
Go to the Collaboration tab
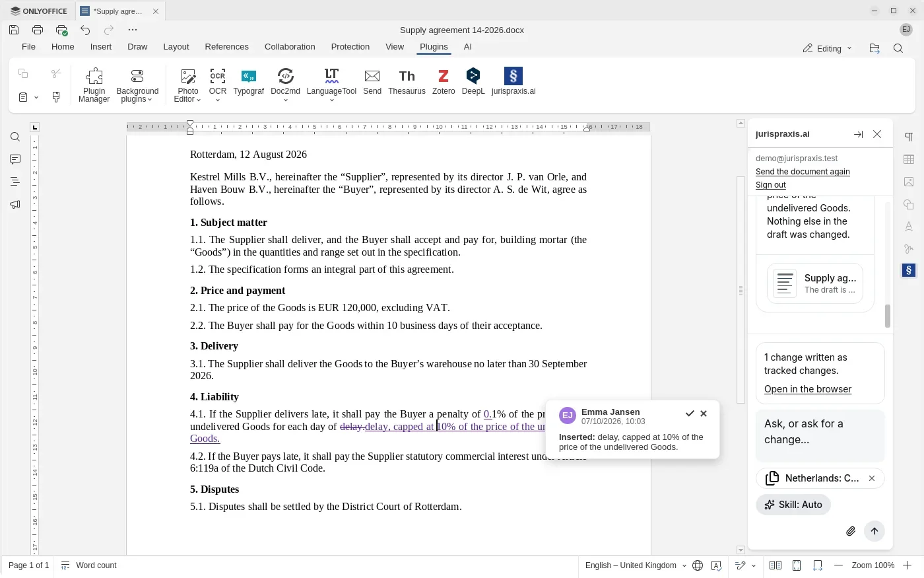[x=290, y=47]
